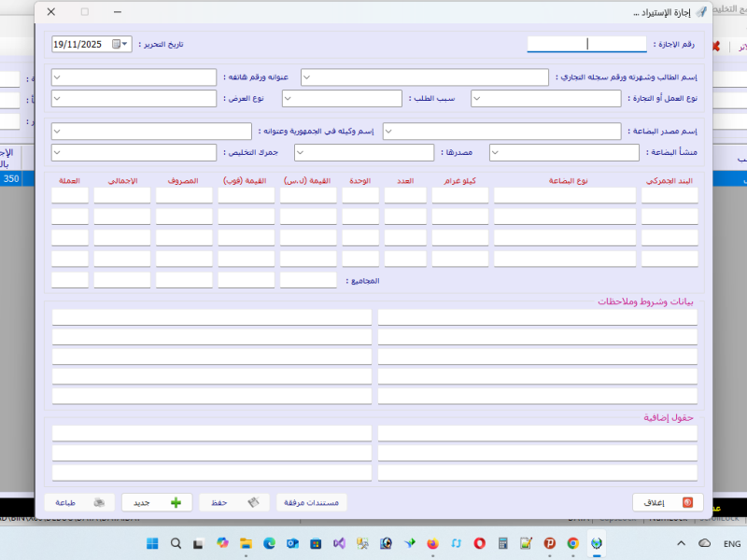Launch Copilot from taskbar
This screenshot has width=747, height=560.
tap(222, 543)
